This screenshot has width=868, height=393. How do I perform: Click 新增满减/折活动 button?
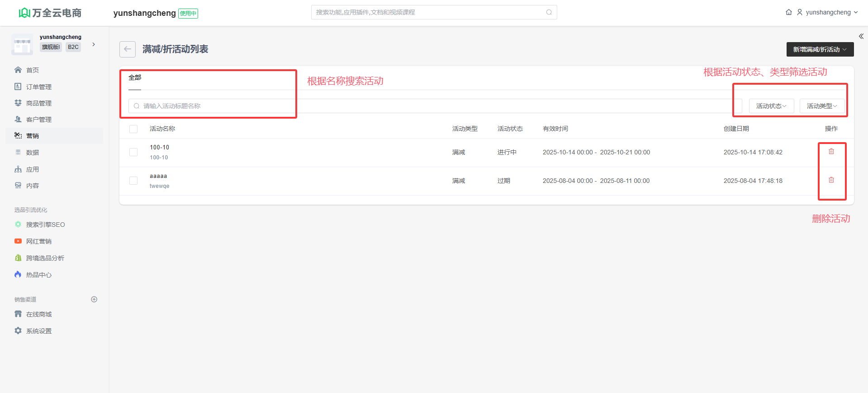pyautogui.click(x=820, y=49)
